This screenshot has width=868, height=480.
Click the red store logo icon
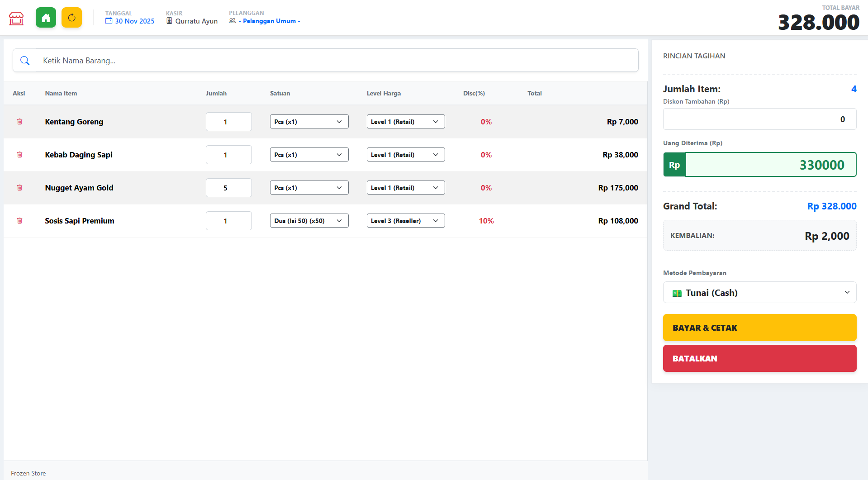click(x=16, y=18)
